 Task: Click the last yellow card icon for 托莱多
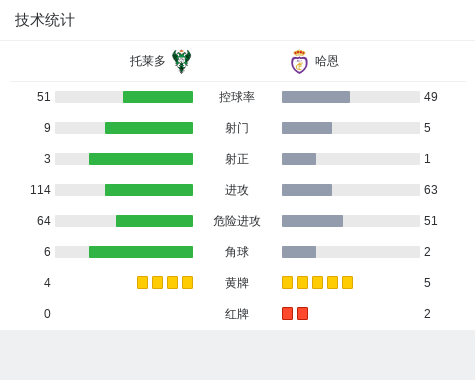(x=187, y=283)
